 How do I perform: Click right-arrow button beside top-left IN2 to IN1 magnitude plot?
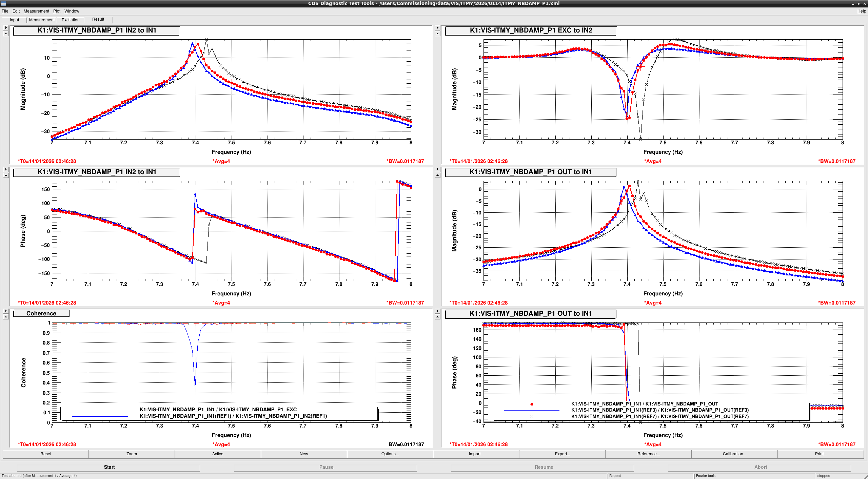point(6,28)
